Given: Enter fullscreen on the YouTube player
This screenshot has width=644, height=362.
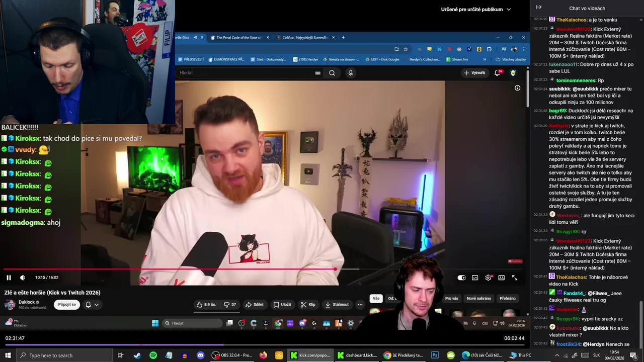Looking at the screenshot, I should (x=515, y=278).
